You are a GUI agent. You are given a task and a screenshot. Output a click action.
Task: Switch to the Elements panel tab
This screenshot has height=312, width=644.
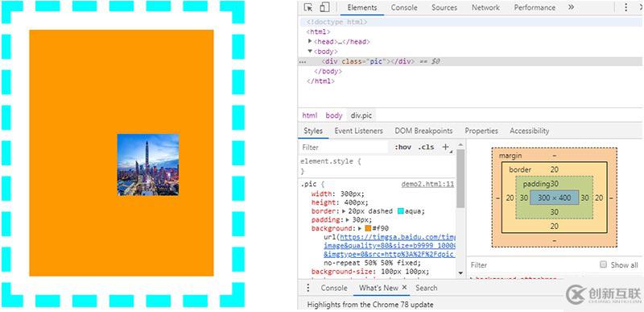pos(361,7)
